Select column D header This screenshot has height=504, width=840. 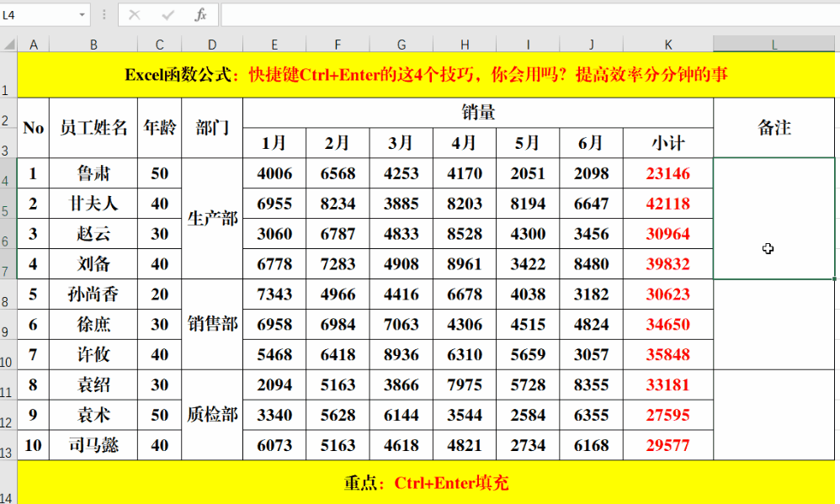point(212,45)
